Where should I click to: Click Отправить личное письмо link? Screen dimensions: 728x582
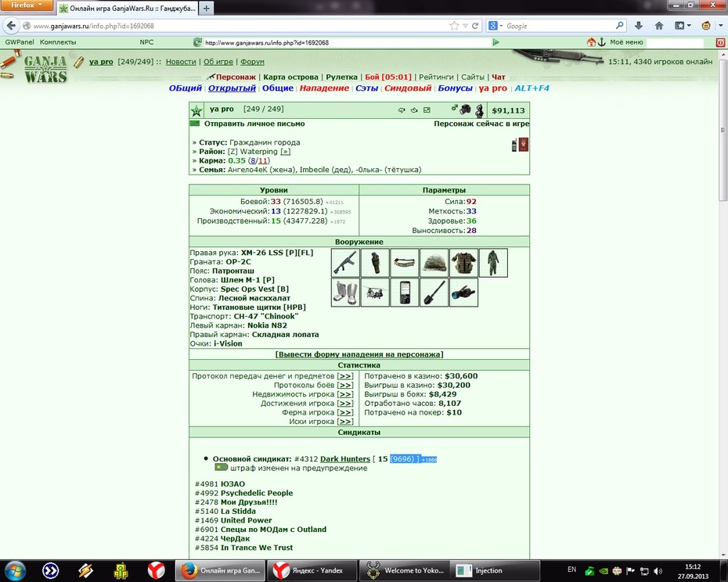254,124
